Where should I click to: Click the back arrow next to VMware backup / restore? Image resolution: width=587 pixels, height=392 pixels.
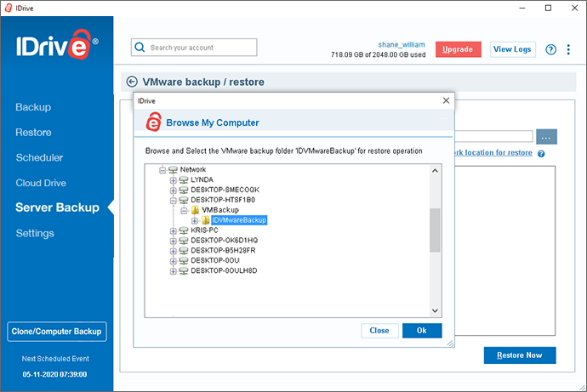coord(132,82)
